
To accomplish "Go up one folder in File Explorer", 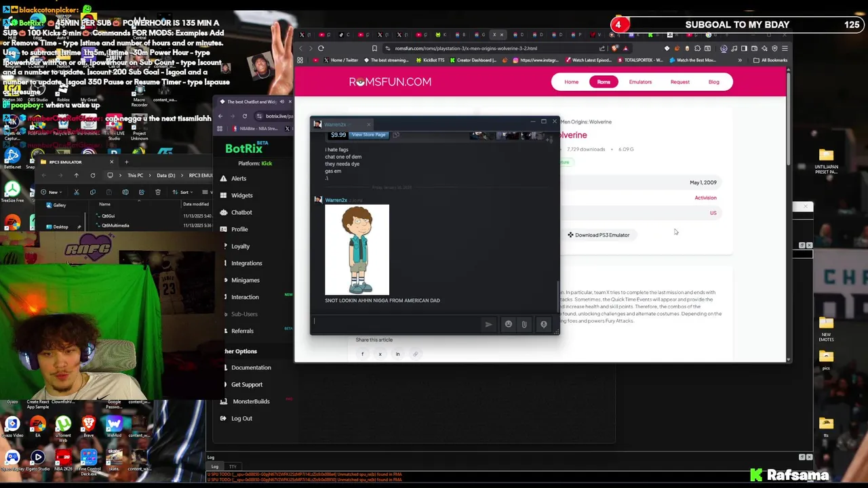I will coord(76,176).
